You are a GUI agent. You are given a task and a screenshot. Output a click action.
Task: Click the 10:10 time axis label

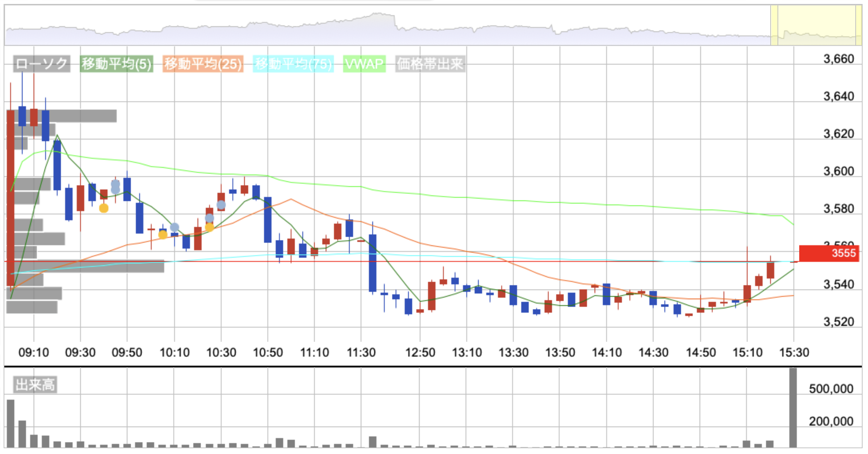click(174, 352)
